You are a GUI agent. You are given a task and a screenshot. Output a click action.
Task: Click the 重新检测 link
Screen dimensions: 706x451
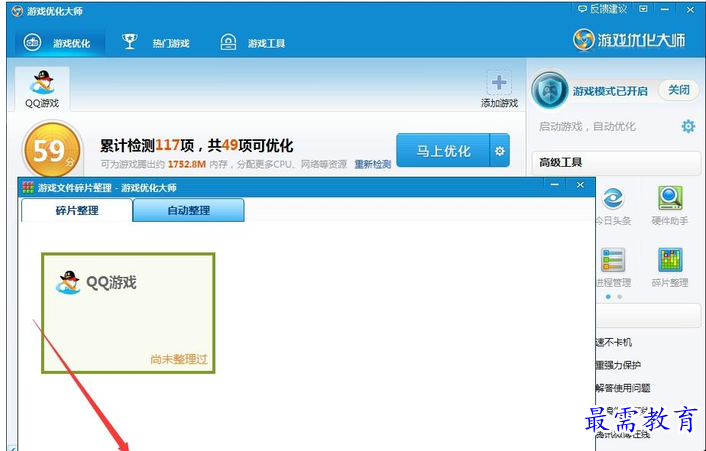click(372, 164)
